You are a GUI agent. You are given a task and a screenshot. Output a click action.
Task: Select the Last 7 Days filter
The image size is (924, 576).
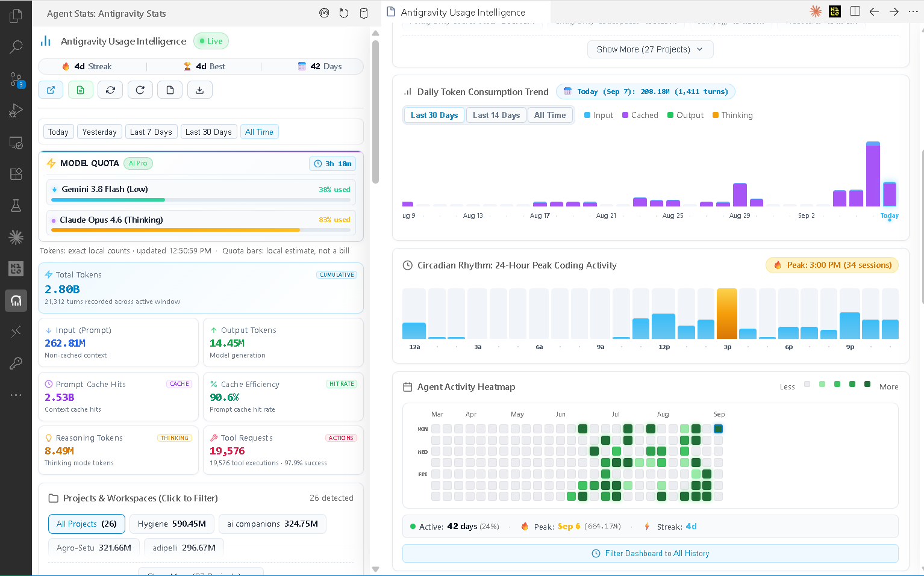[151, 132]
